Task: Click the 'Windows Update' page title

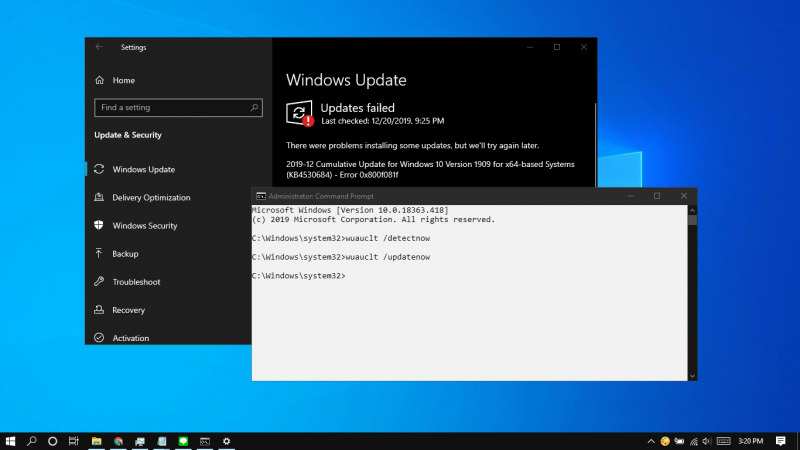Action: click(346, 80)
